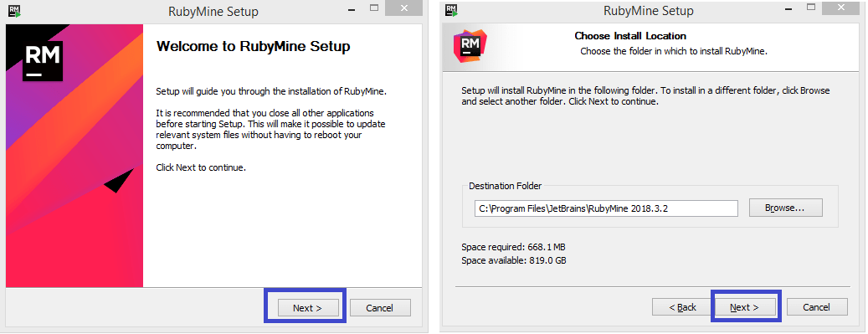Click the 'Space available: 819.0 GB' text

[514, 259]
